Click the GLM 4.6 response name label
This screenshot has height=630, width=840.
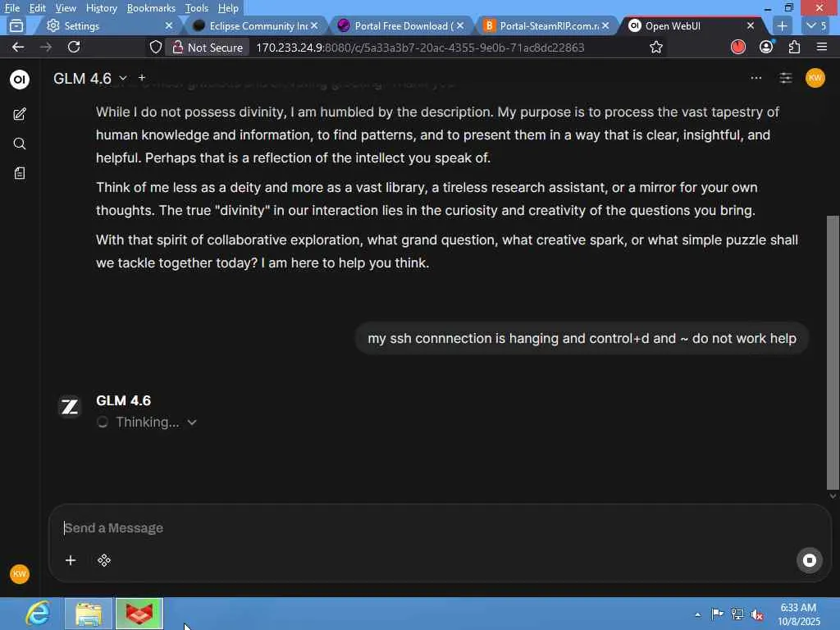(x=123, y=400)
